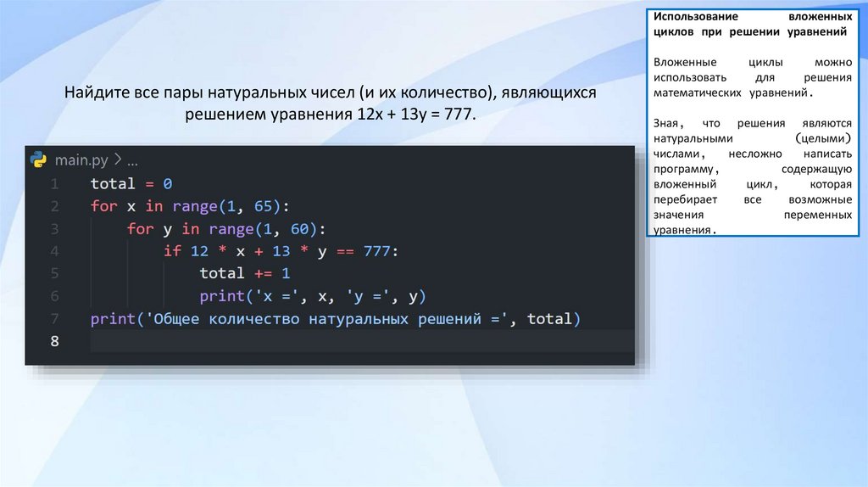Screen dimensions: 868x487
Task: Click line number 3 in the gutter
Action: (54, 229)
